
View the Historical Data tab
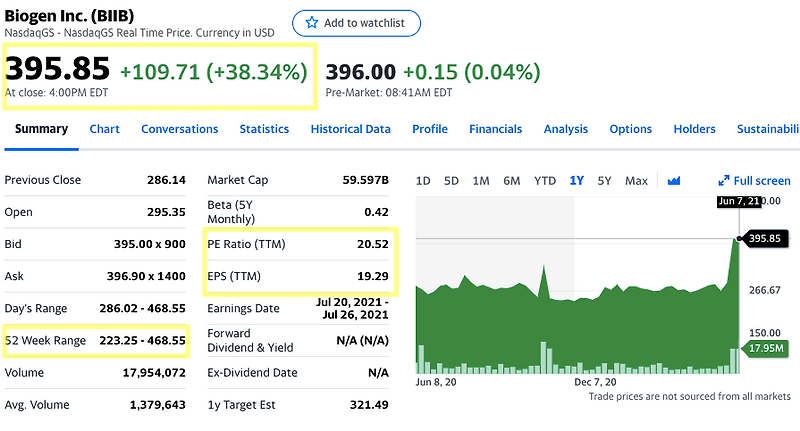(351, 129)
